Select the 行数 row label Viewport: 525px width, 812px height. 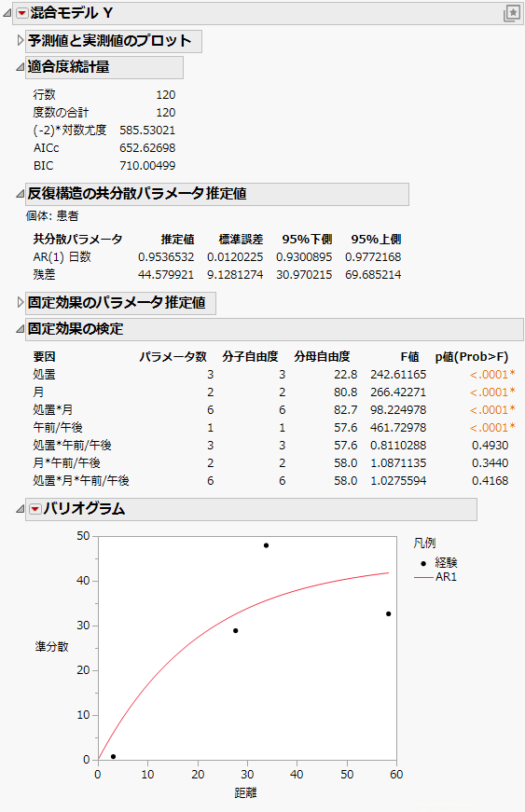pos(45,95)
